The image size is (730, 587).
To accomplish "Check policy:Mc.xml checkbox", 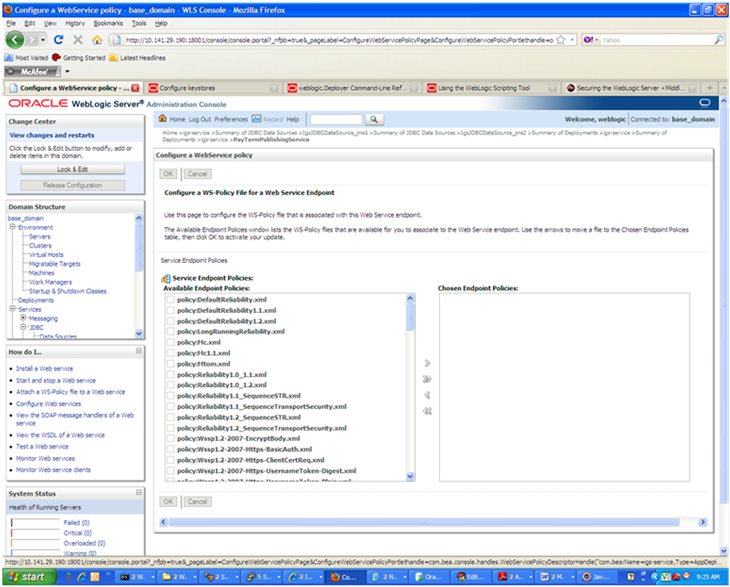I will [171, 343].
